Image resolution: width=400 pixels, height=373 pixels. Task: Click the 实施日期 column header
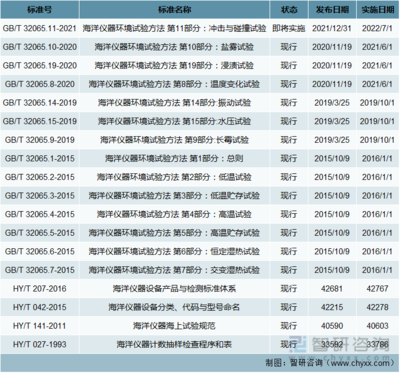[378, 10]
